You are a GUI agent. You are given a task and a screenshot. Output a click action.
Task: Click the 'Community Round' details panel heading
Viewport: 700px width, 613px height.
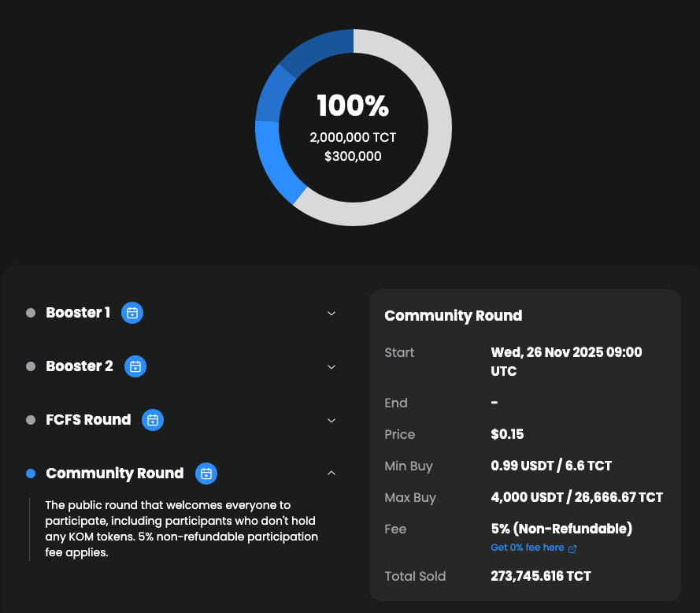(453, 316)
